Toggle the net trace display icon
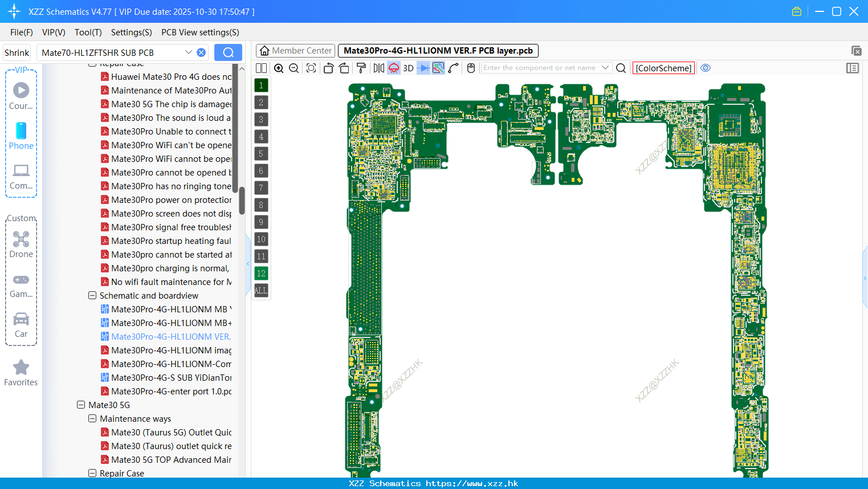 pos(438,68)
